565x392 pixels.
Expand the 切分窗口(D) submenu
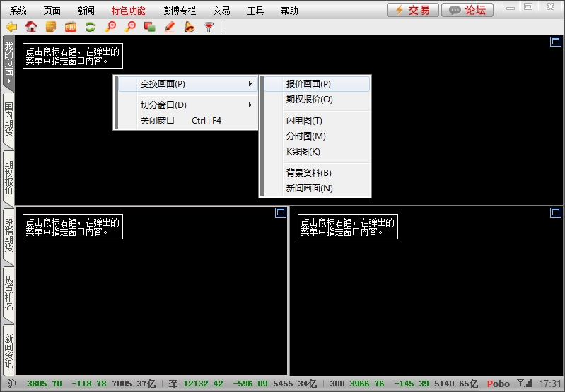(188, 105)
